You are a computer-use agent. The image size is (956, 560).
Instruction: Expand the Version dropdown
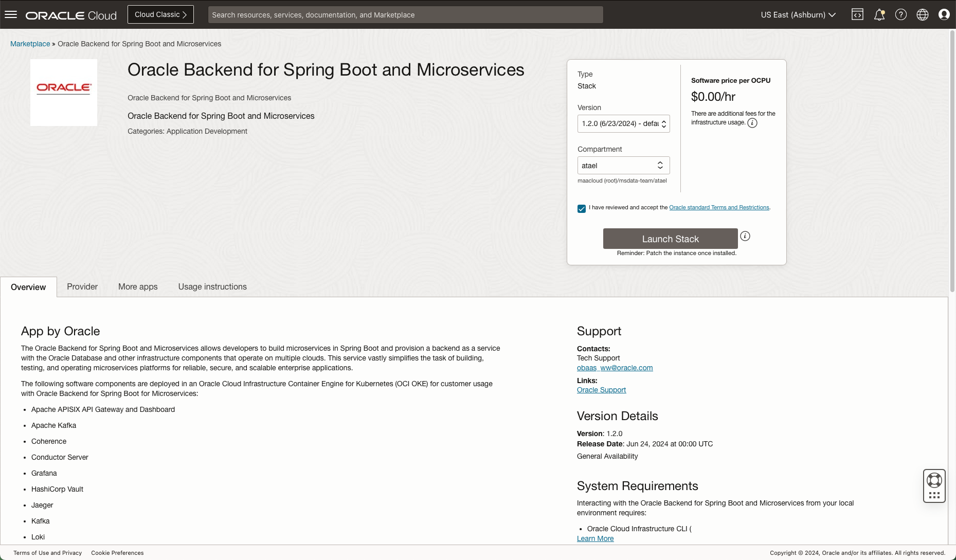(x=623, y=123)
